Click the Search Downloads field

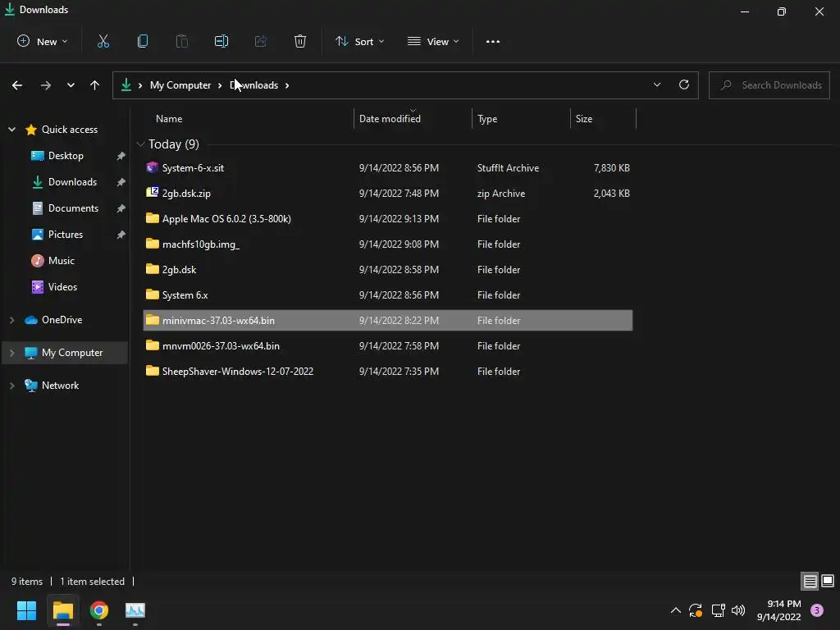coord(769,85)
